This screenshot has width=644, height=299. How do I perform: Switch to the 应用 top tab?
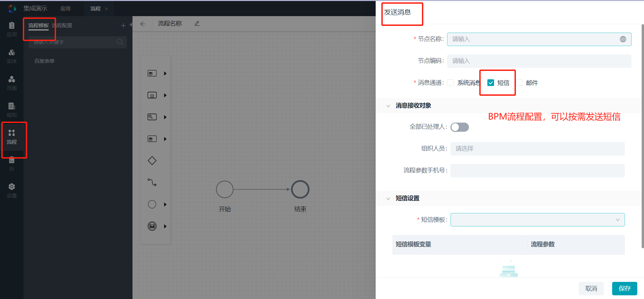[x=65, y=9]
